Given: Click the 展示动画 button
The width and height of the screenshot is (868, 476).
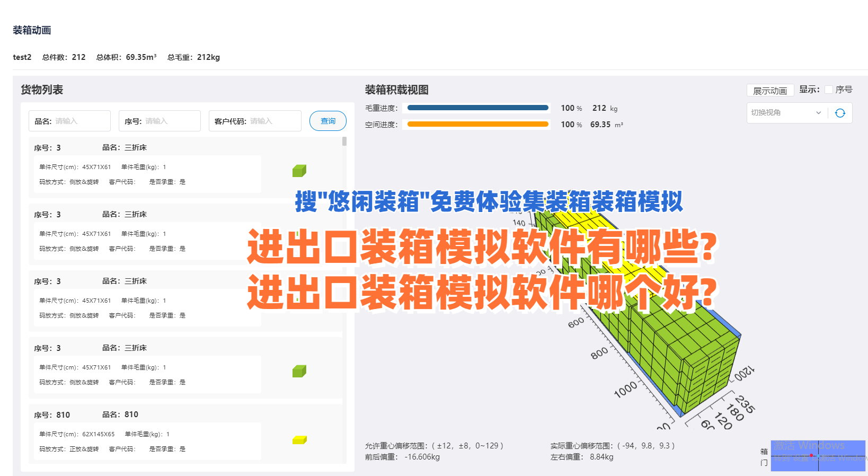Looking at the screenshot, I should coord(770,91).
